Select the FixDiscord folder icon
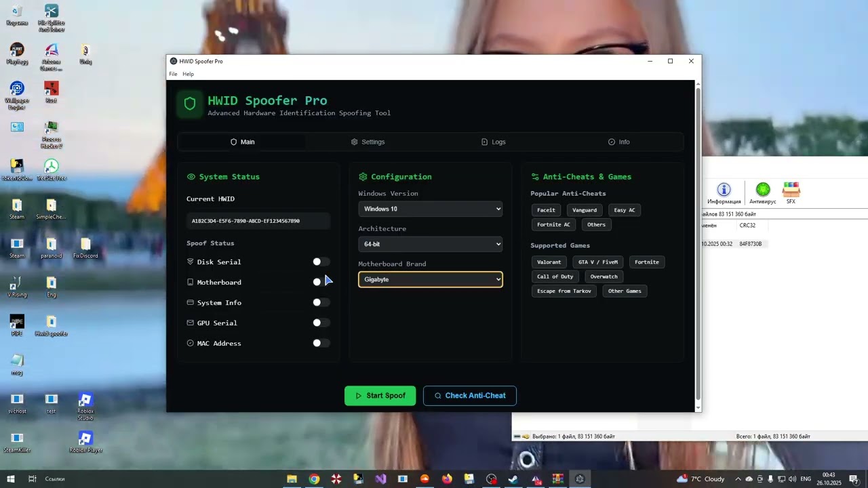The image size is (868, 488). tap(85, 248)
